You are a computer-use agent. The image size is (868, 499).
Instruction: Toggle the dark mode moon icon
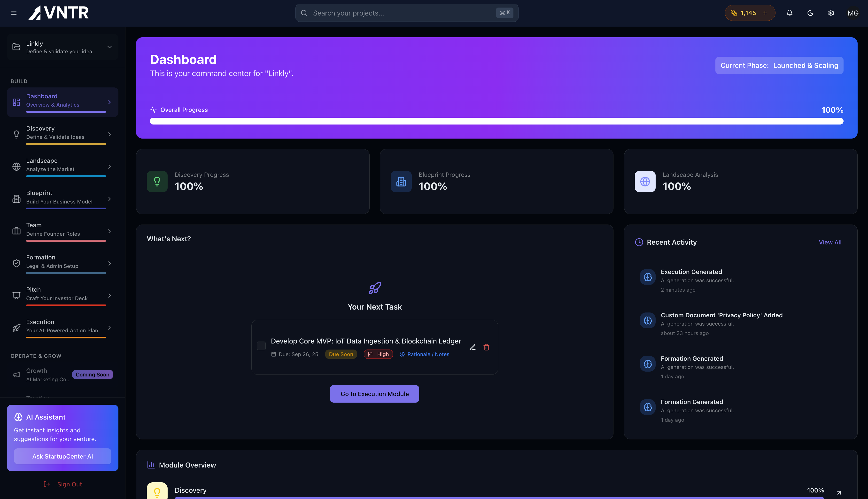[x=810, y=13]
